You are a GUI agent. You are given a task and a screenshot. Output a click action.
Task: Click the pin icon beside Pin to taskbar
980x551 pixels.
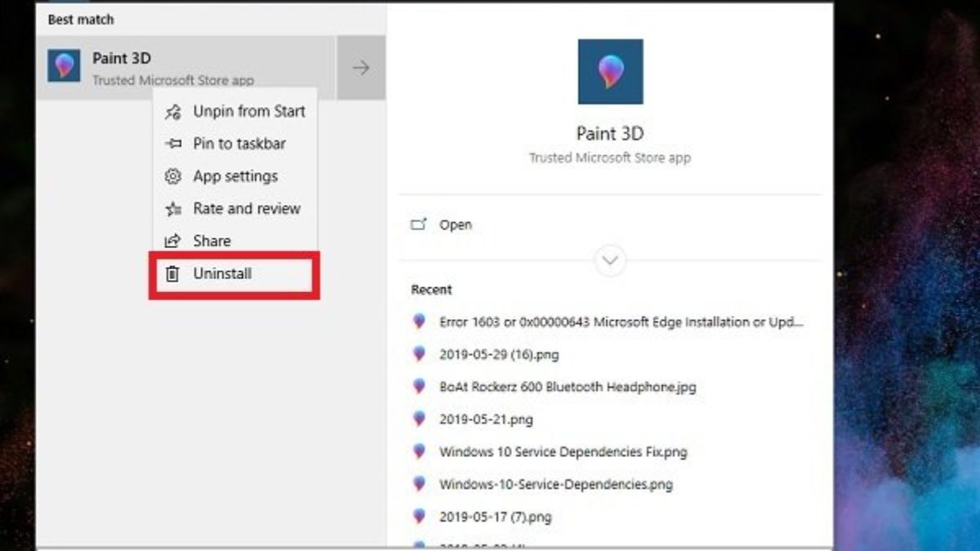pyautogui.click(x=172, y=144)
